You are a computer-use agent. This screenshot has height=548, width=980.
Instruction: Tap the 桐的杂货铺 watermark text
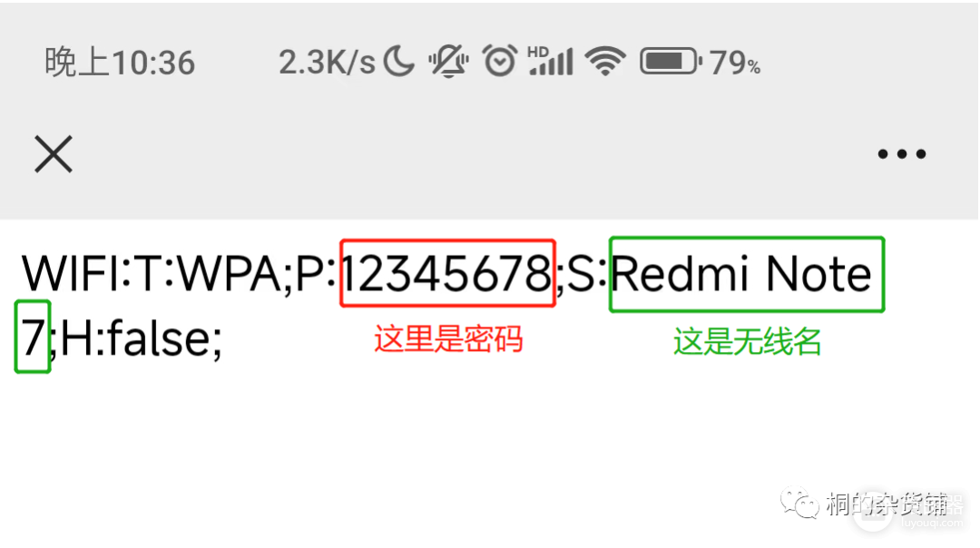click(895, 504)
